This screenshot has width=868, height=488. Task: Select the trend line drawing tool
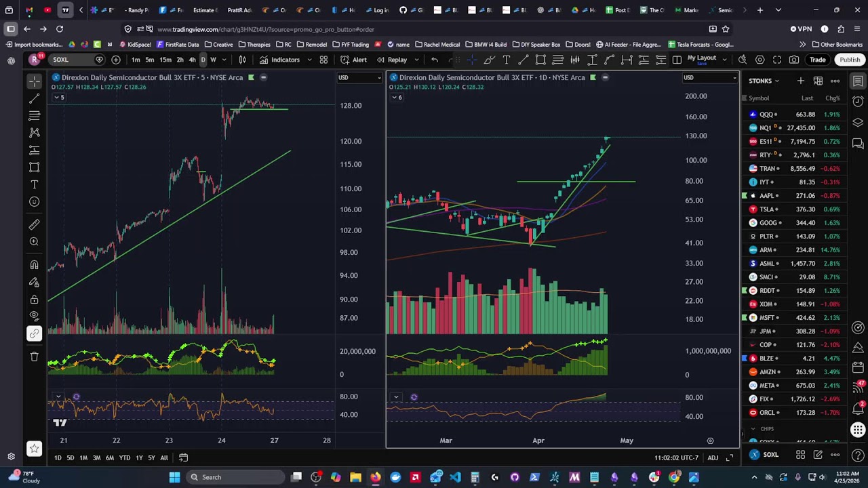point(35,99)
